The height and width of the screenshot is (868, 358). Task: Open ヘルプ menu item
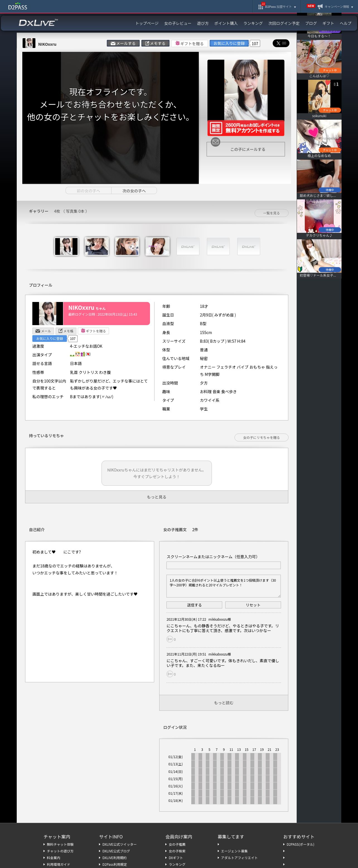[x=345, y=23]
